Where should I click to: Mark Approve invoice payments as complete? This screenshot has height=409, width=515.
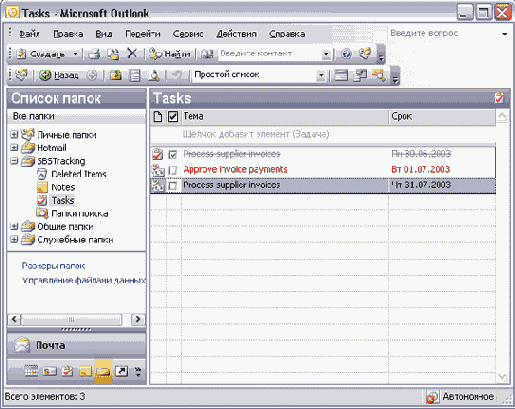tap(172, 170)
